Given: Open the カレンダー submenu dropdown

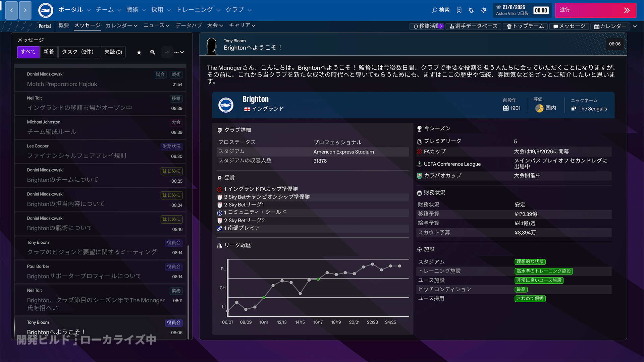Looking at the screenshot, I should 121,25.
